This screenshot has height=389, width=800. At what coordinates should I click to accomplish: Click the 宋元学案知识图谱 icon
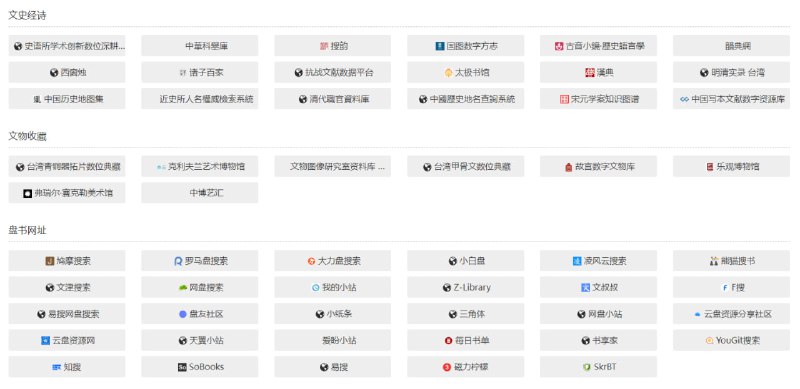[564, 100]
